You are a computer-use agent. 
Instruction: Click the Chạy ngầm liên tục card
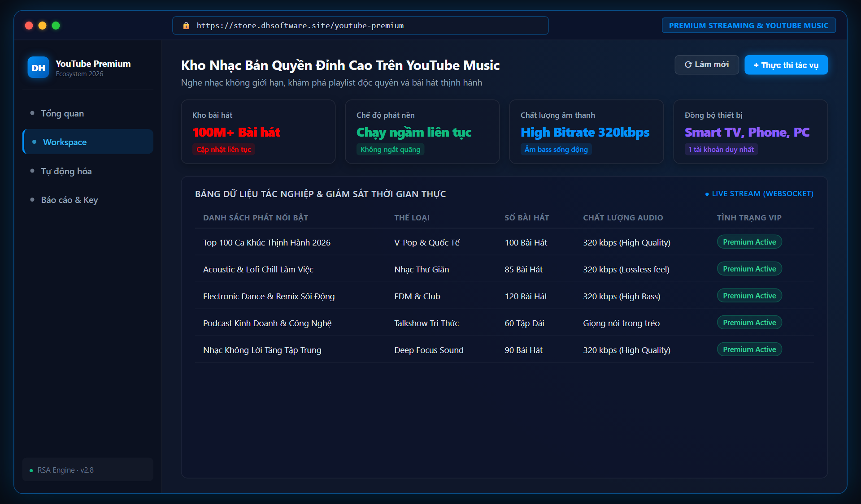tap(422, 132)
